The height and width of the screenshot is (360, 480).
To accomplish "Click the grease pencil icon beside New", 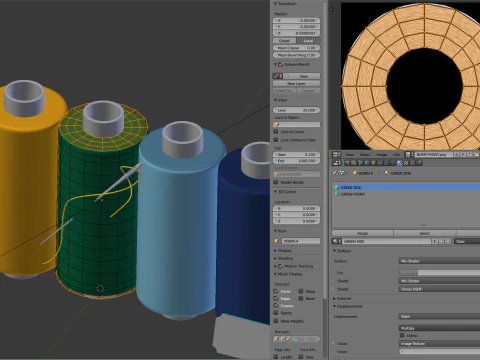I will tap(278, 76).
